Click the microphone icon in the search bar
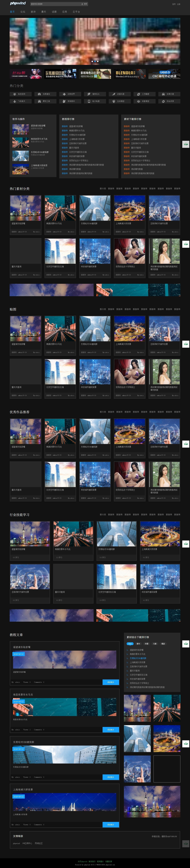 point(82,4)
